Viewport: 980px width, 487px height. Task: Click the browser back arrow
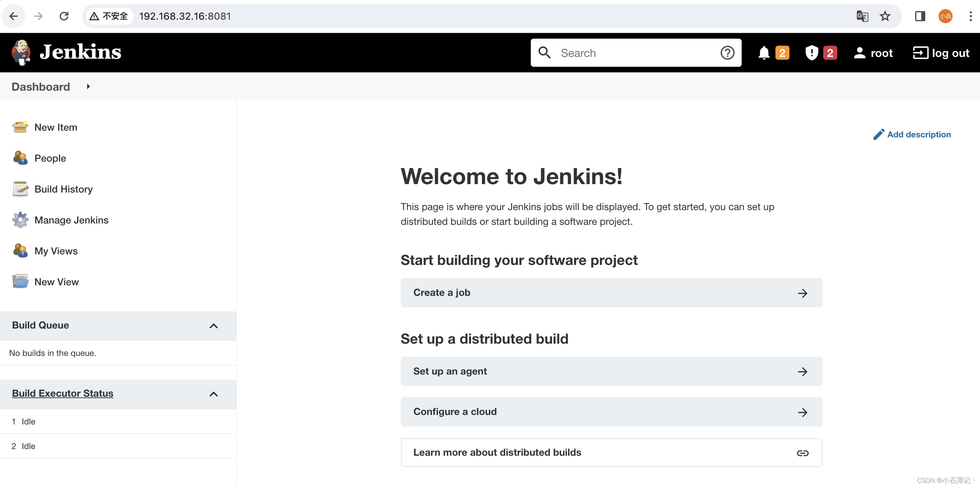click(13, 16)
